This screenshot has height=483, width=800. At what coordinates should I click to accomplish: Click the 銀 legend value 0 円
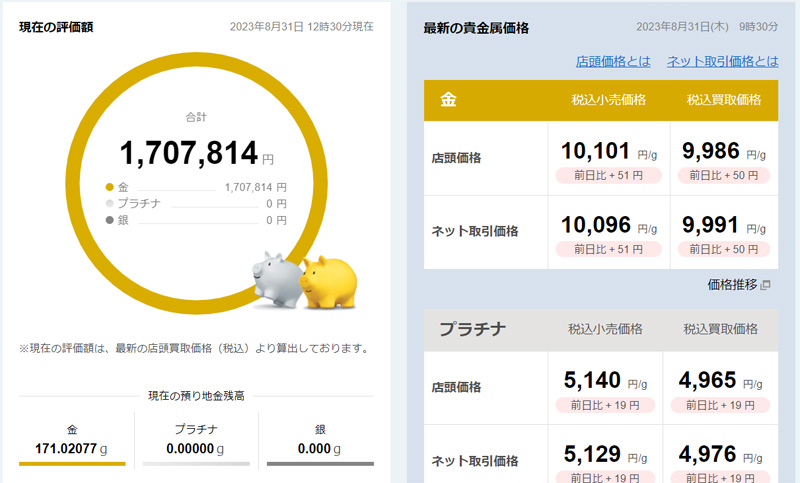[277, 221]
